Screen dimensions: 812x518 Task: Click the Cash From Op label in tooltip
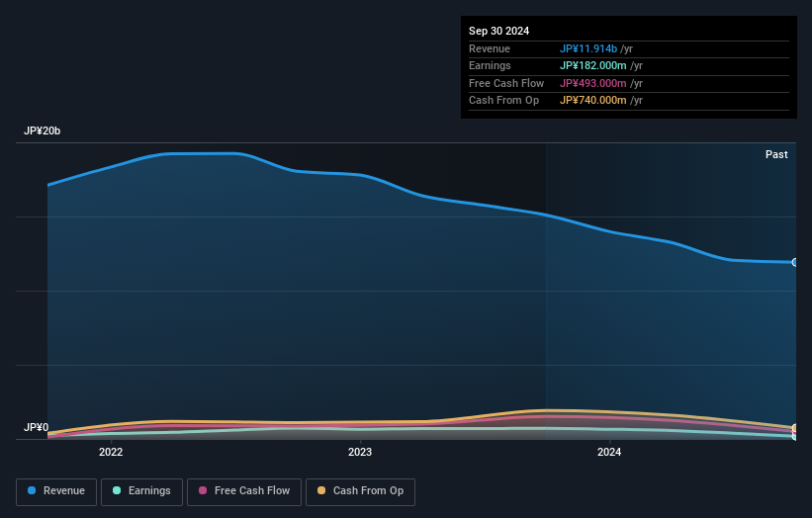click(x=503, y=101)
